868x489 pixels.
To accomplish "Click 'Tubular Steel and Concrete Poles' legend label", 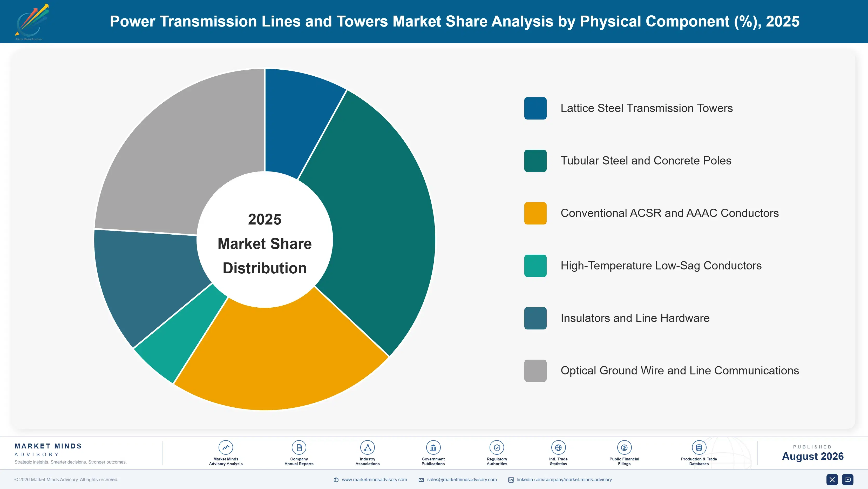I will pos(646,161).
